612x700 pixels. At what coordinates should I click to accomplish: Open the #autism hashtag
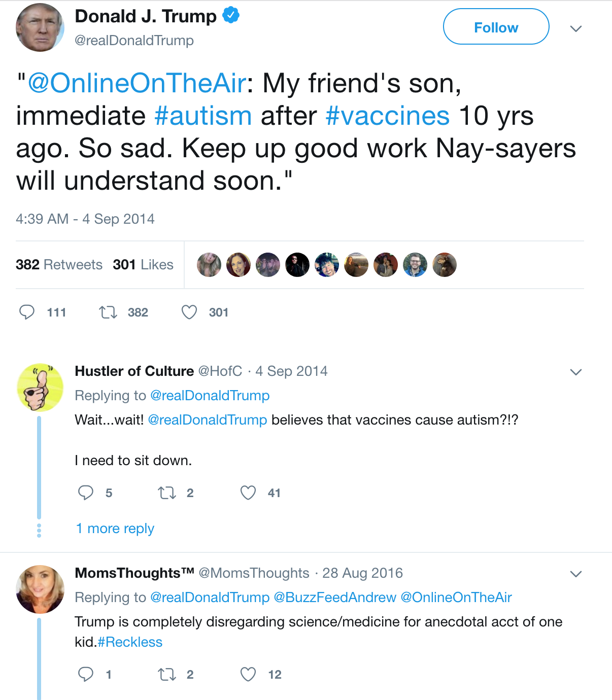pyautogui.click(x=203, y=116)
